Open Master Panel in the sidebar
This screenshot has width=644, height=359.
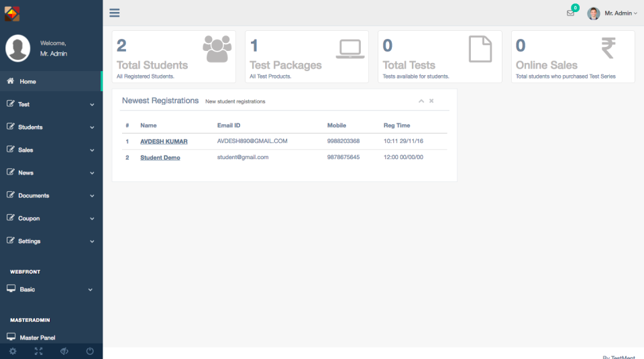38,338
